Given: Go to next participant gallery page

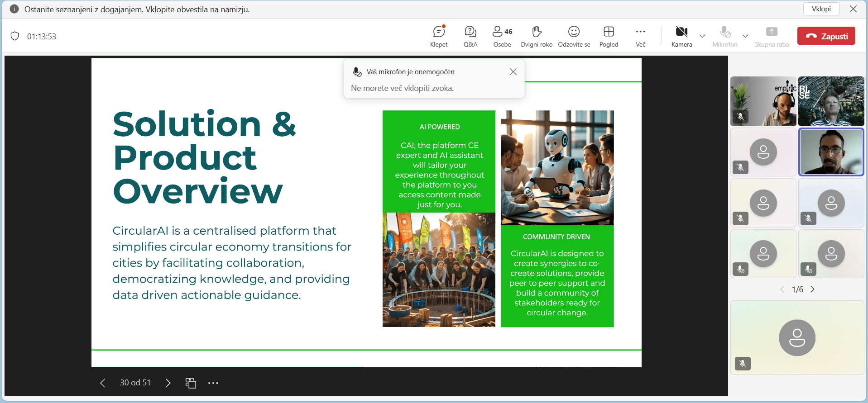Looking at the screenshot, I should point(813,289).
